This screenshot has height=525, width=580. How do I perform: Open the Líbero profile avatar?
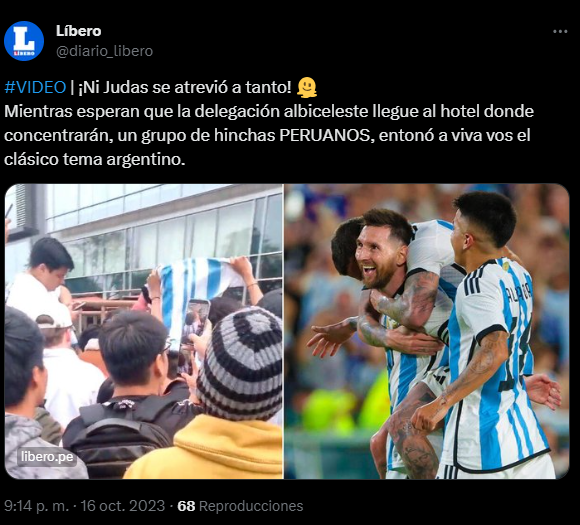click(x=24, y=41)
